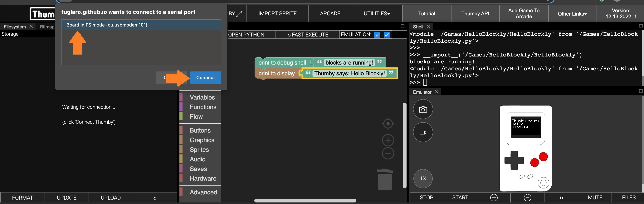Center the Blockly workspace with crosshair icon
The height and width of the screenshot is (204, 644).
[x=388, y=124]
